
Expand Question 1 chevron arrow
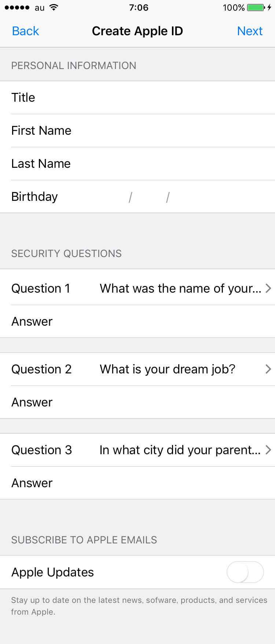pos(268,288)
